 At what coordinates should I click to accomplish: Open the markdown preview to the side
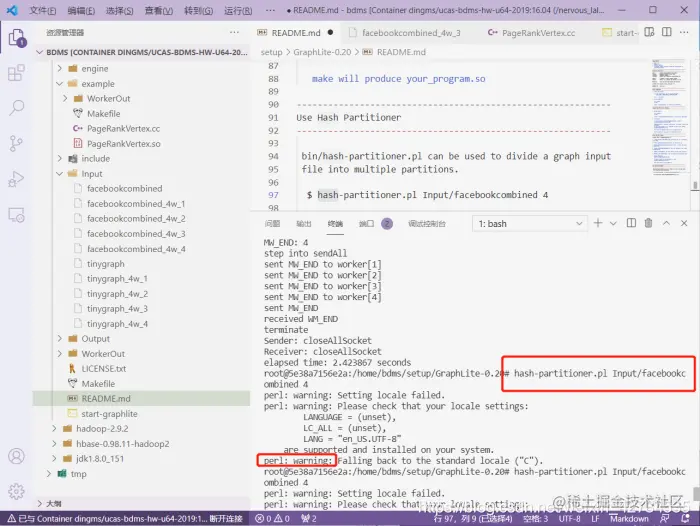pos(650,32)
